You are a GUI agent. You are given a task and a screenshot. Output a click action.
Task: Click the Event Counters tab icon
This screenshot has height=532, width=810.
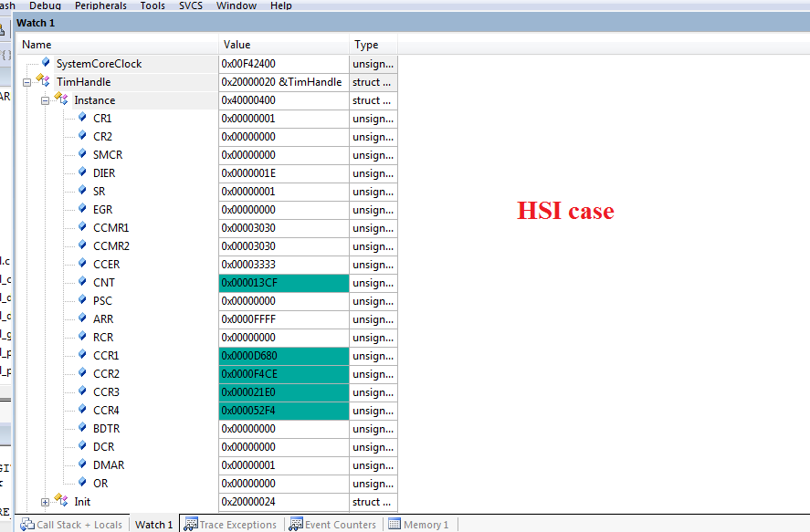coord(296,525)
